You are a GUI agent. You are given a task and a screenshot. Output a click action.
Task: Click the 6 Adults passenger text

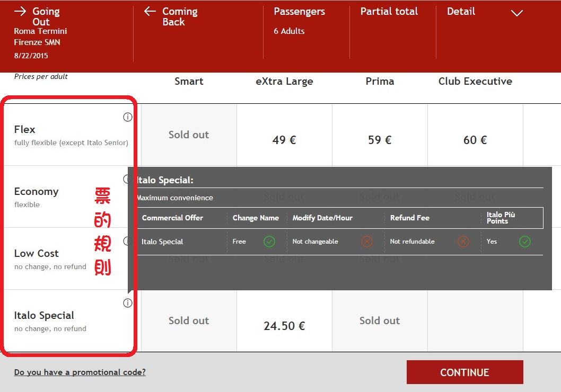pos(289,31)
